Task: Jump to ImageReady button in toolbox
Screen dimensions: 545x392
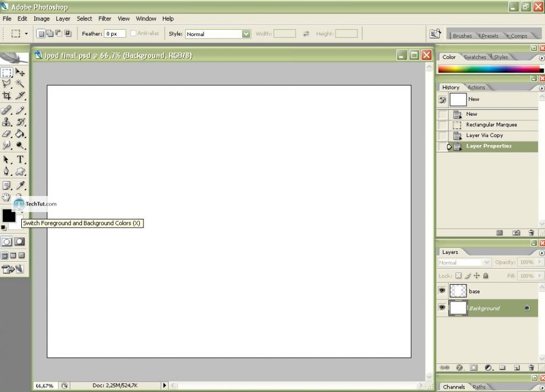Action: [13, 269]
